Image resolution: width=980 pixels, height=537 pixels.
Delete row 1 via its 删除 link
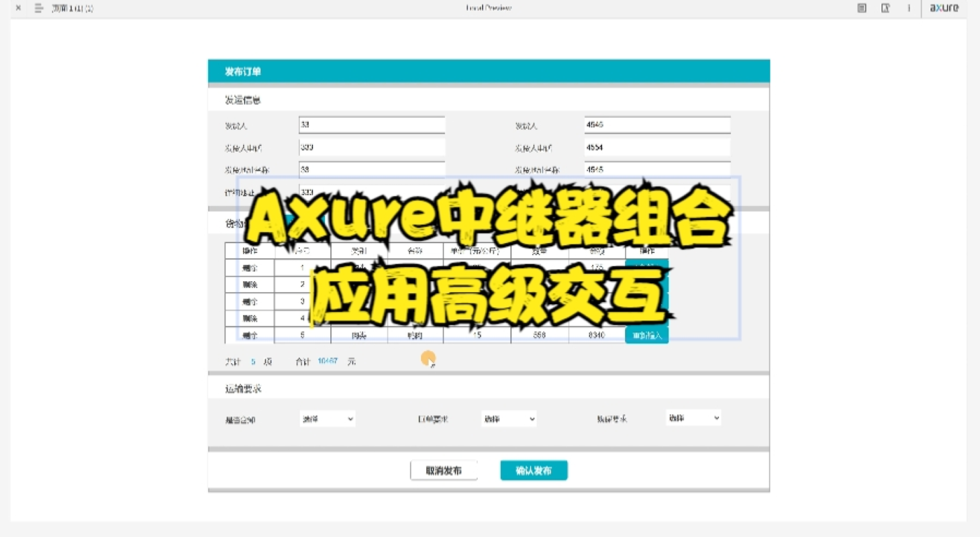pos(250,268)
